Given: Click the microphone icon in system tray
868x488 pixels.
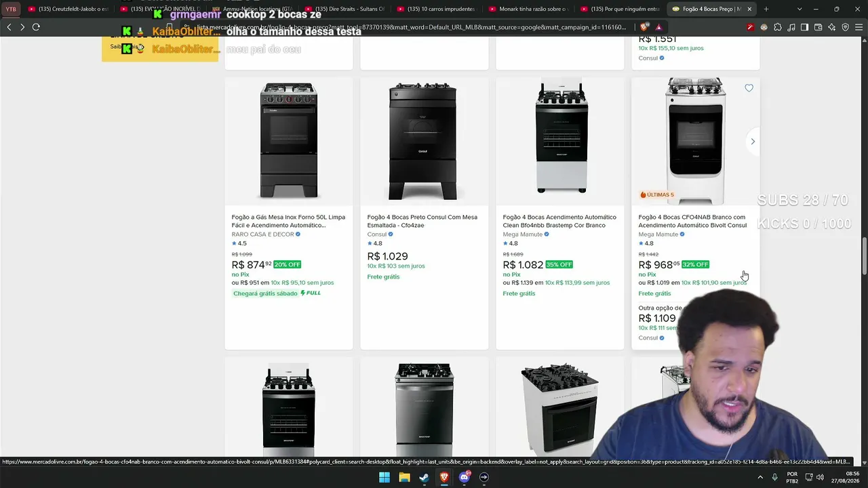Looking at the screenshot, I should (x=774, y=477).
